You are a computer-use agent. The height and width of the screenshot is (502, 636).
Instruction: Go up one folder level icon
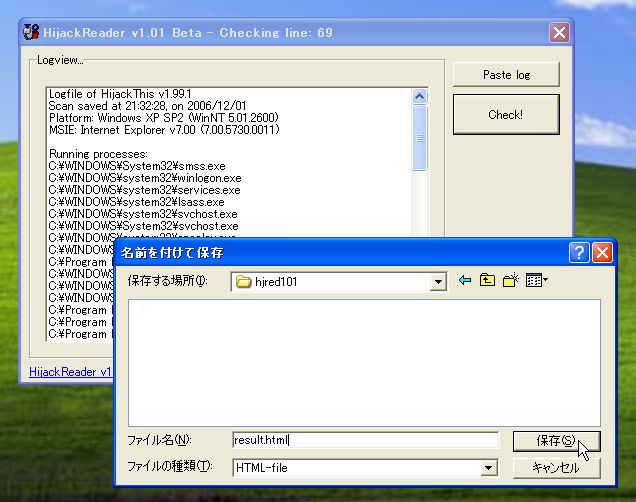[x=487, y=280]
